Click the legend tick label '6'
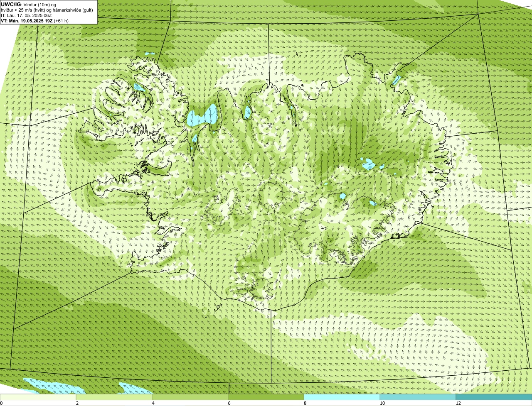This screenshot has width=532, height=406. 229,403
